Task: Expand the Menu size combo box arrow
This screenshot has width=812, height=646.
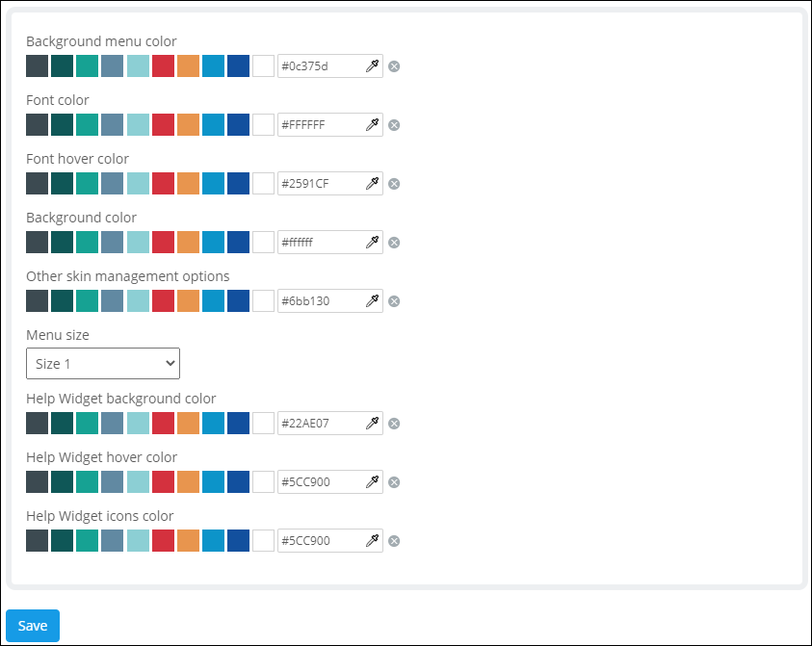Action: (170, 363)
